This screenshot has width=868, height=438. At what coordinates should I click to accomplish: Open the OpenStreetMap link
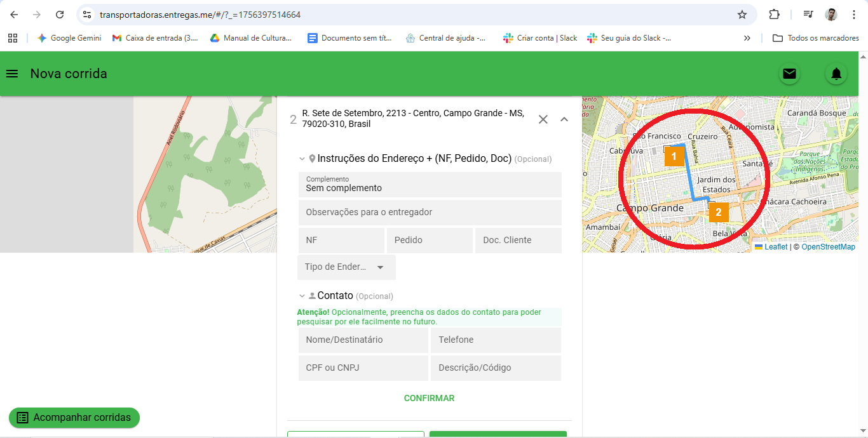[x=828, y=247]
